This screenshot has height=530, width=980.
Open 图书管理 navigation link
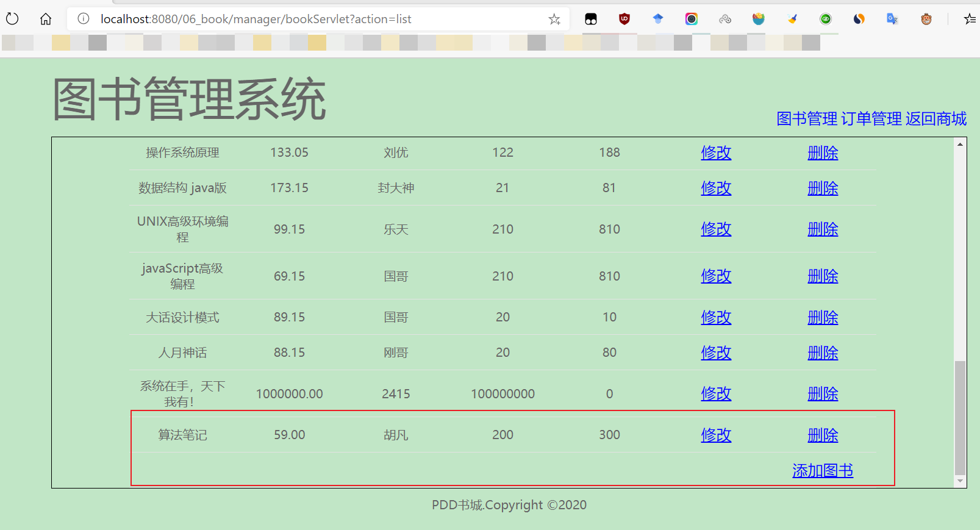(807, 118)
